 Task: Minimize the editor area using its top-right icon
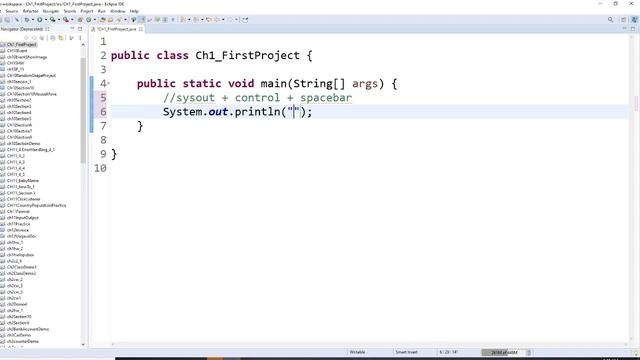coord(624,29)
